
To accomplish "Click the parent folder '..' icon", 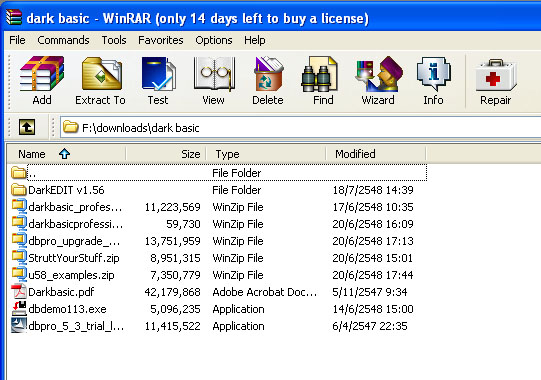I will [x=19, y=172].
